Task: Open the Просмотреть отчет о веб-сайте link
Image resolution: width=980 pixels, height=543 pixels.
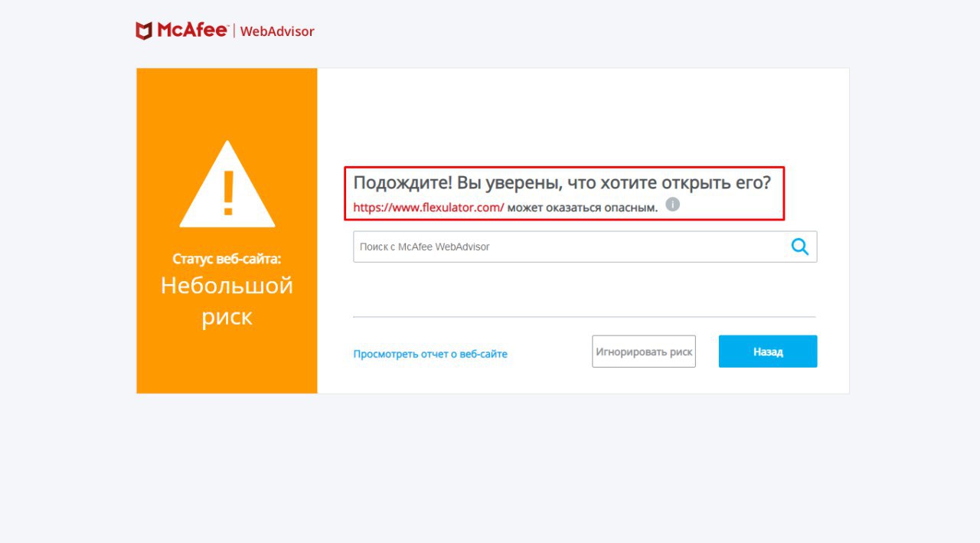Action: pos(430,354)
